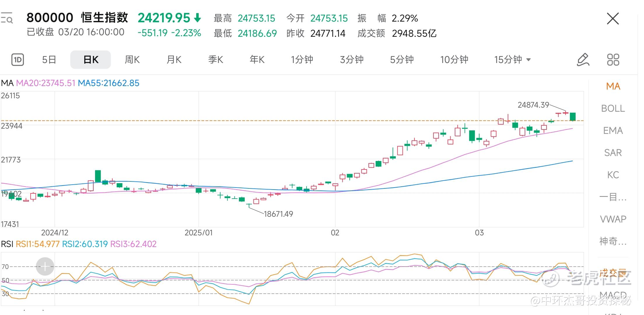The image size is (644, 315).
Task: Select the MA indicator option
Action: [613, 86]
